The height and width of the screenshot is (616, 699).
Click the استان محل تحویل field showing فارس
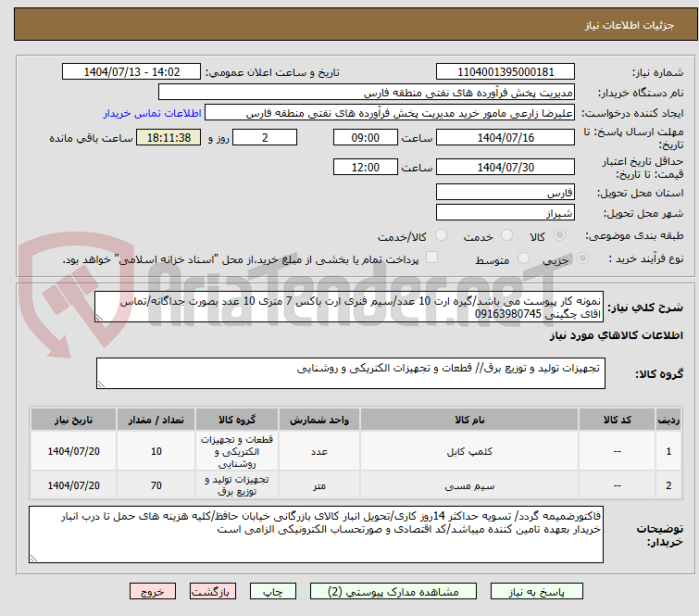point(505,193)
